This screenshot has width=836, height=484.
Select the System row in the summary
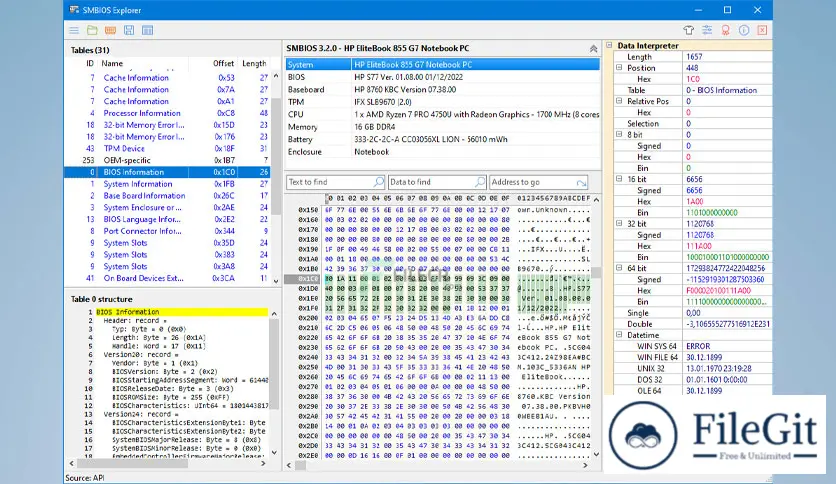tap(443, 64)
